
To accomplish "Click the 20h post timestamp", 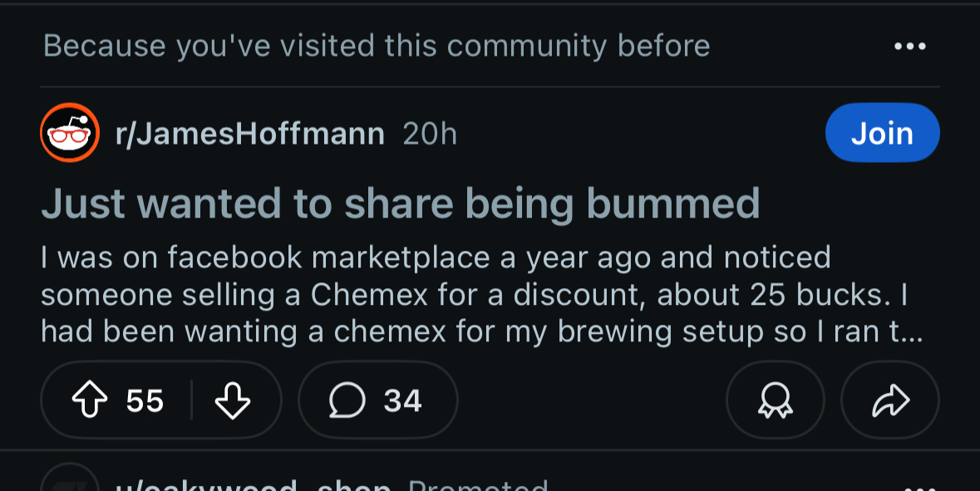I will click(430, 134).
